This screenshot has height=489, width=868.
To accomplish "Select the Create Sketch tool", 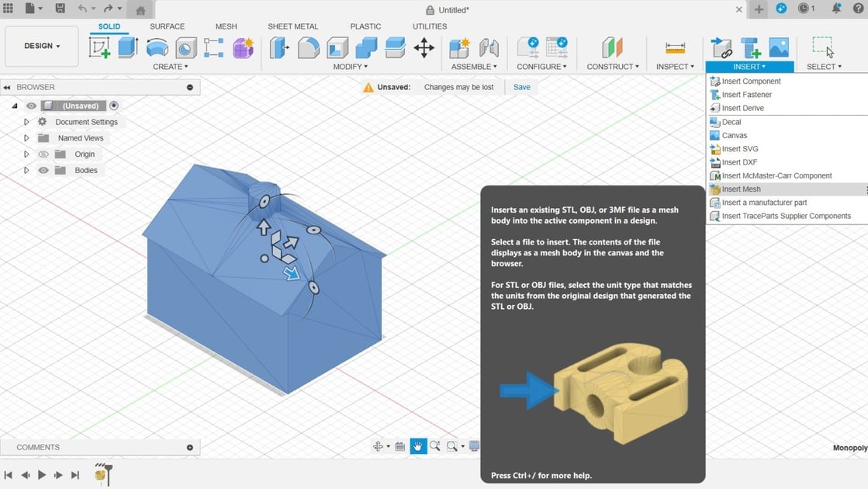I will click(x=99, y=47).
